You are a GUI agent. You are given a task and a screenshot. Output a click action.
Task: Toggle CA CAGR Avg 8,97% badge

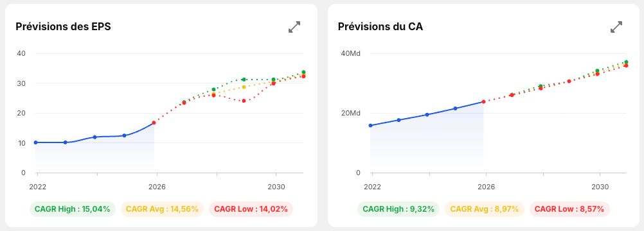(485, 209)
